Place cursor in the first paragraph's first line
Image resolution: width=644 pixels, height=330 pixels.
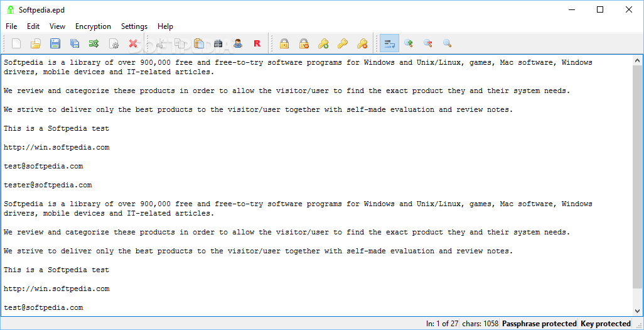pyautogui.click(x=298, y=63)
